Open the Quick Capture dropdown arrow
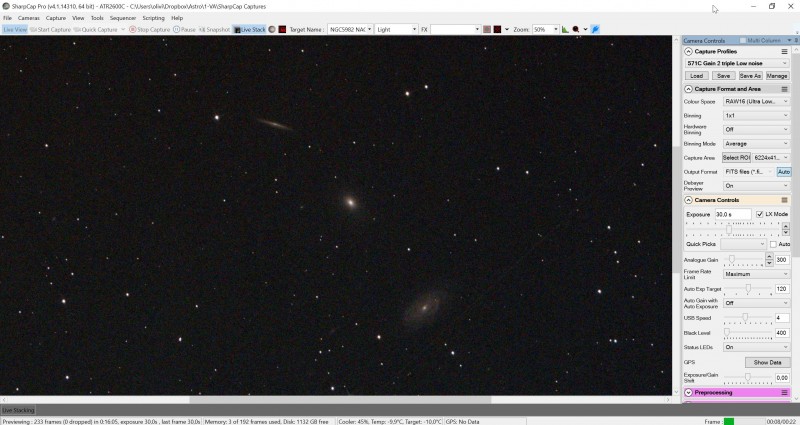The width and height of the screenshot is (800, 425). click(x=123, y=30)
